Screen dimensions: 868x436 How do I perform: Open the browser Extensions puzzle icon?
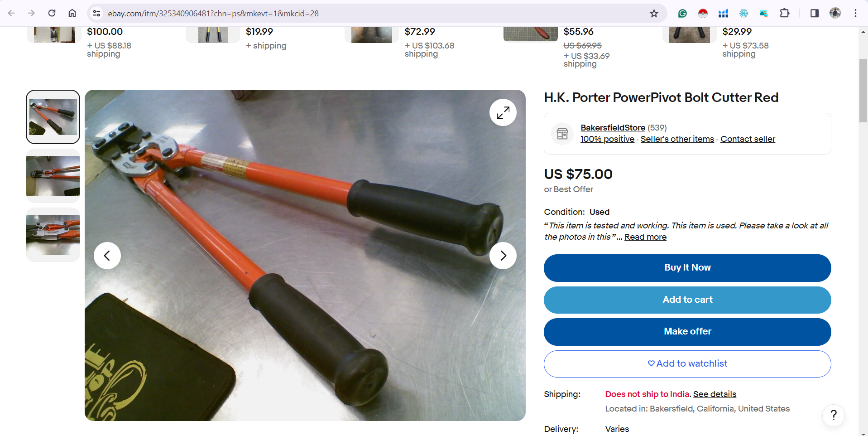click(x=785, y=13)
